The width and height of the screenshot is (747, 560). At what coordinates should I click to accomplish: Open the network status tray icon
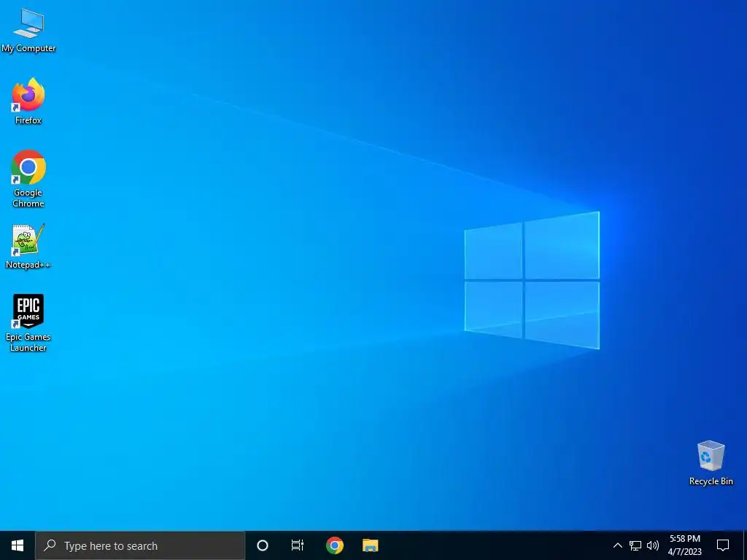click(x=635, y=545)
